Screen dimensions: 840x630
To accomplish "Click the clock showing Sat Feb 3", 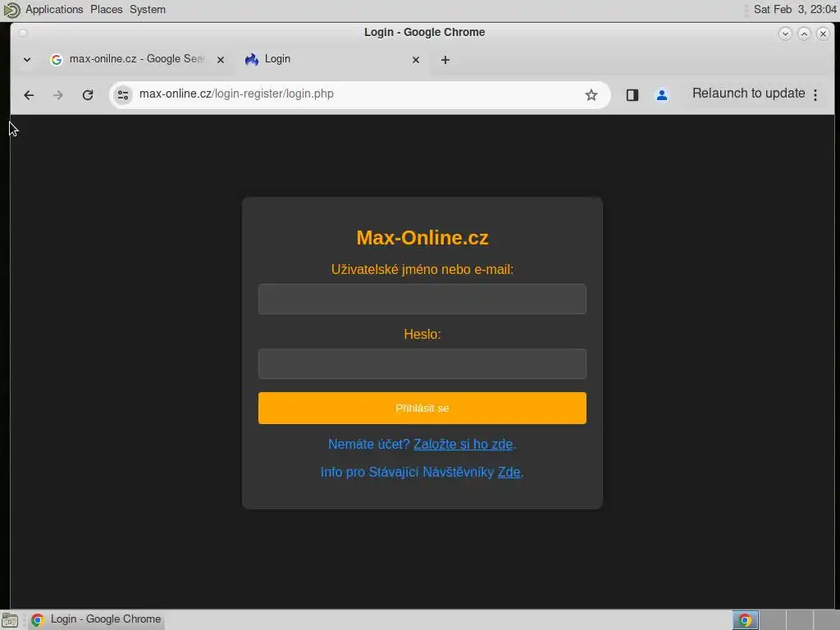I will tap(794, 9).
